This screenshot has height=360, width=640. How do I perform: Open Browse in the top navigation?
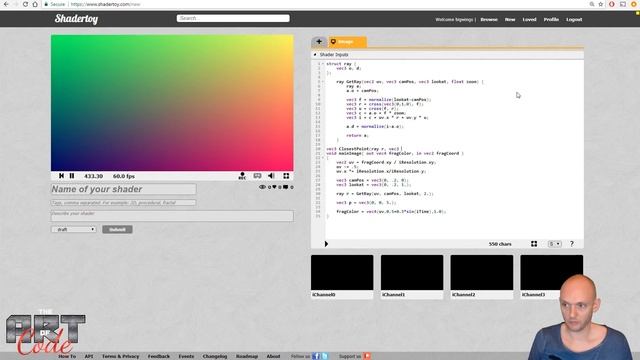coord(489,20)
